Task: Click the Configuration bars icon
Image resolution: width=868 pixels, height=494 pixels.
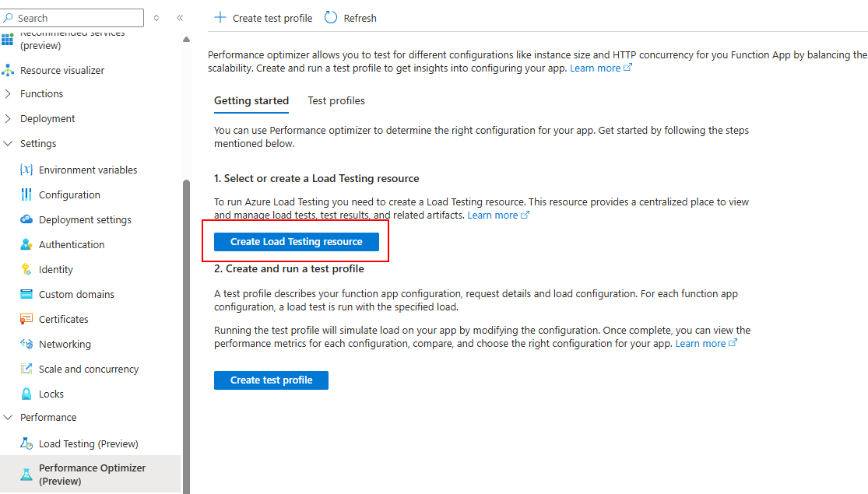Action: click(x=26, y=194)
